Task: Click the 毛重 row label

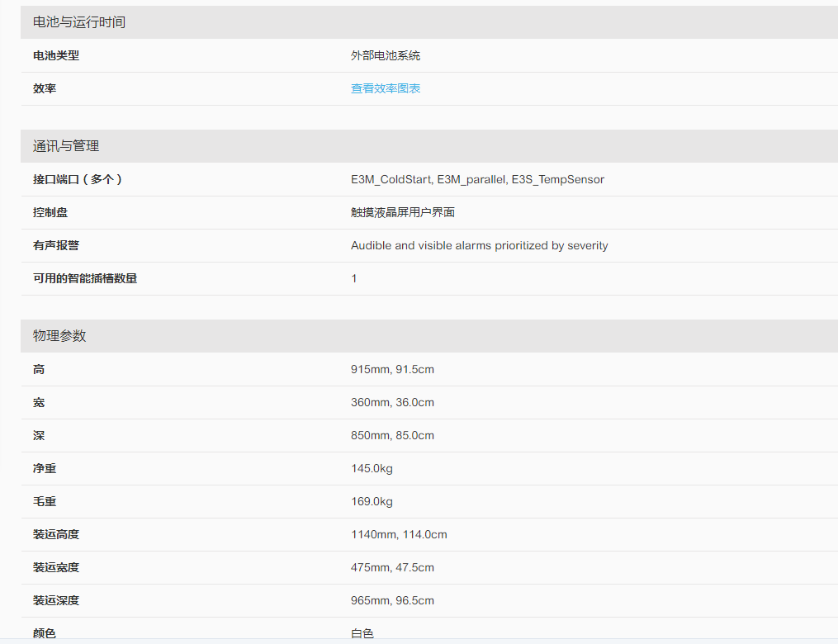Action: (x=45, y=501)
